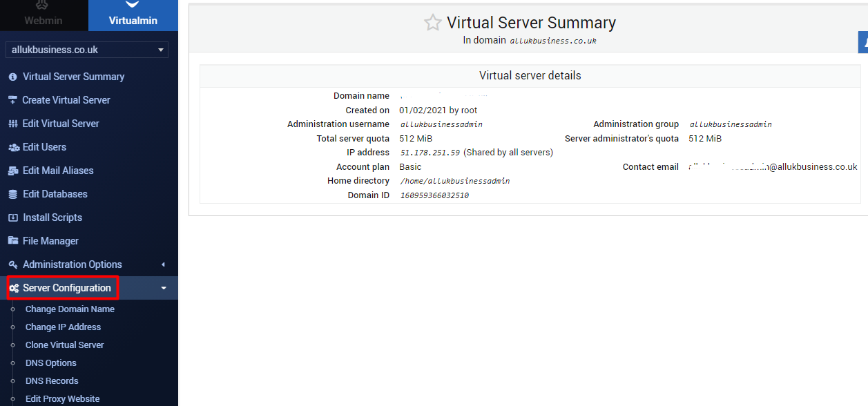This screenshot has width=868, height=406.
Task: Click the Server Configuration gears icon
Action: (13, 288)
